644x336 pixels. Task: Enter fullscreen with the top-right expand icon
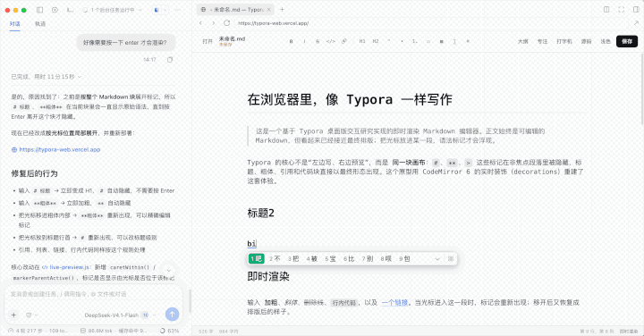pyautogui.click(x=622, y=10)
